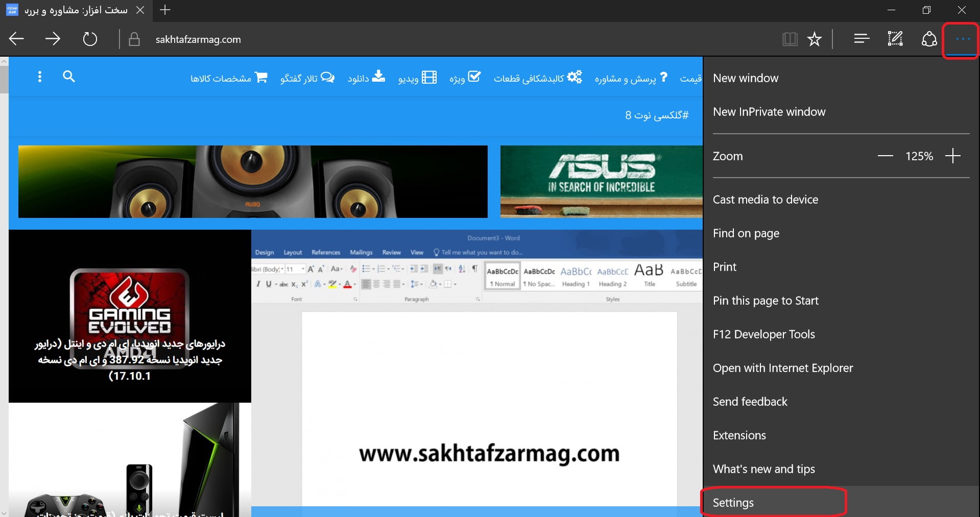Click the ASUS banner advertisement

pyautogui.click(x=601, y=182)
